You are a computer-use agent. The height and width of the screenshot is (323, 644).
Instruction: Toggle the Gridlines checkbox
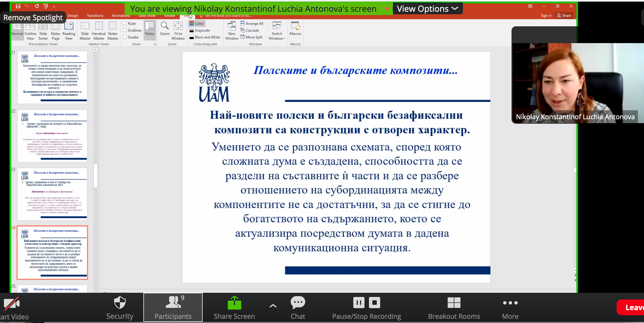[x=125, y=30]
